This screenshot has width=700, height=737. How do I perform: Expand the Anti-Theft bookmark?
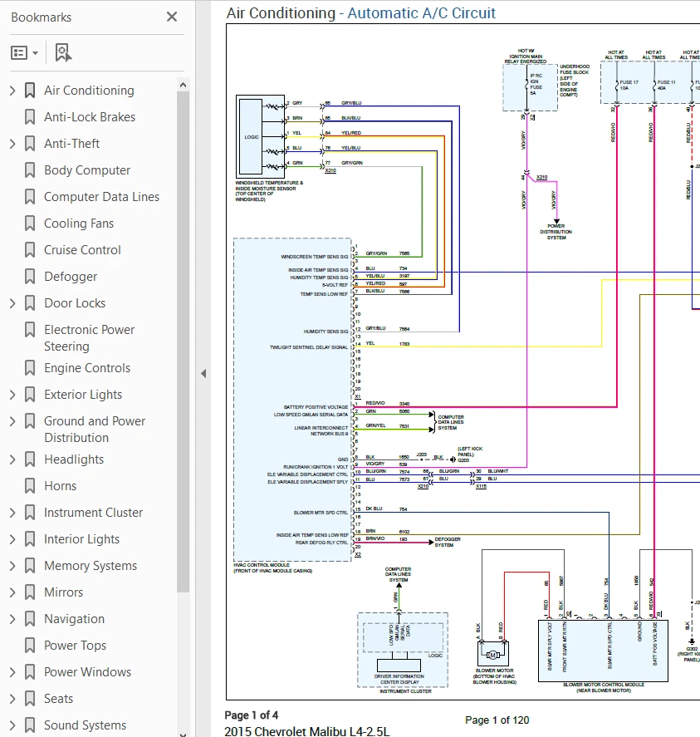(12, 143)
